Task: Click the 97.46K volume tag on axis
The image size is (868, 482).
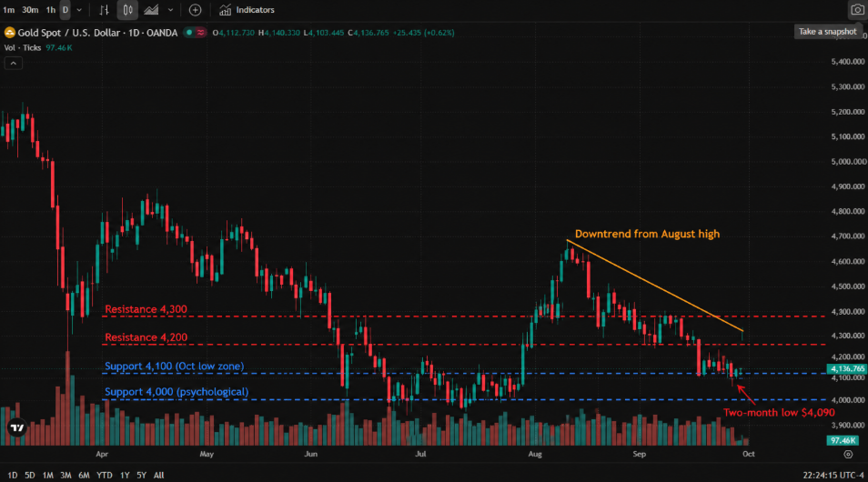Action: pyautogui.click(x=842, y=440)
